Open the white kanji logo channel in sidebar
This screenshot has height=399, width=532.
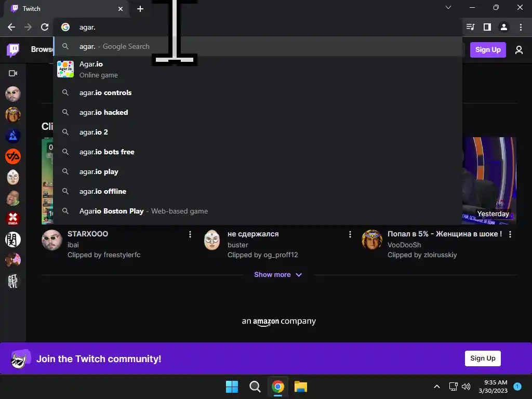point(13,240)
